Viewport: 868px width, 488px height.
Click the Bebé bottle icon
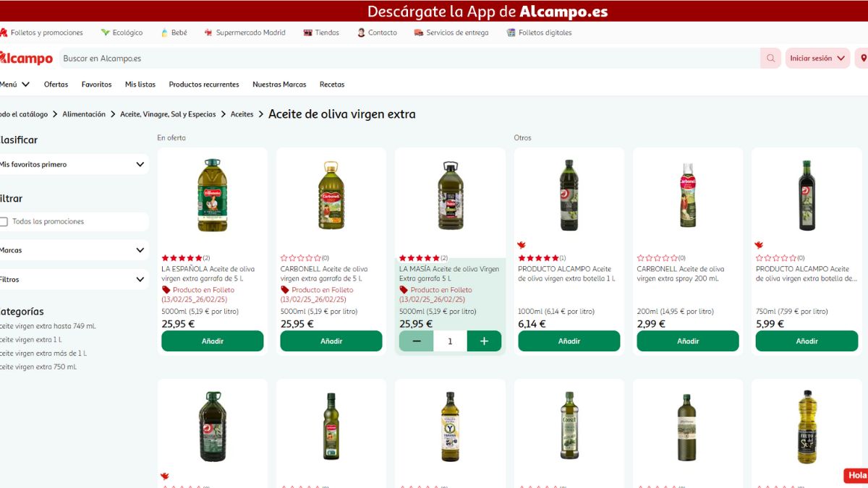tap(164, 33)
